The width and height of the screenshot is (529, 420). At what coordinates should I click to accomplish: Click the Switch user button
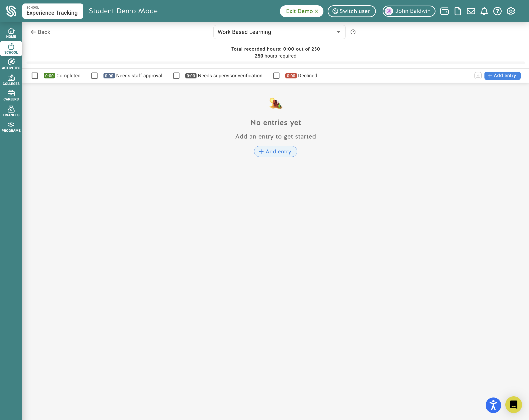pos(351,11)
